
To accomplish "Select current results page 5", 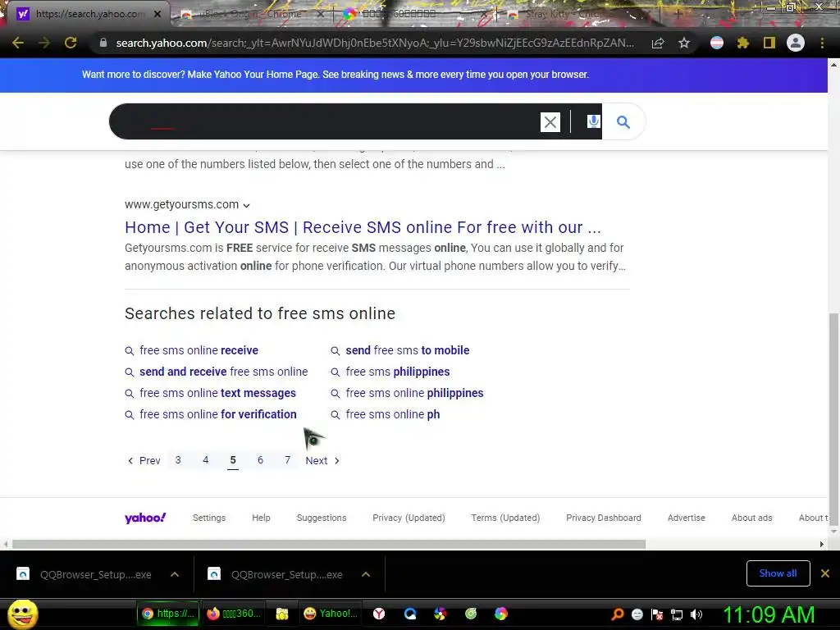I will point(233,460).
